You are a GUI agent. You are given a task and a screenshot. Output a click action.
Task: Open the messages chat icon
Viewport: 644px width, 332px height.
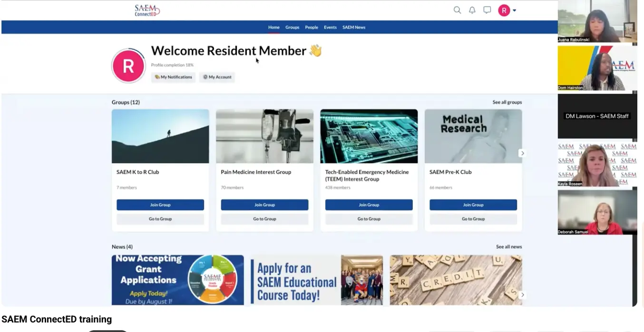(x=487, y=10)
